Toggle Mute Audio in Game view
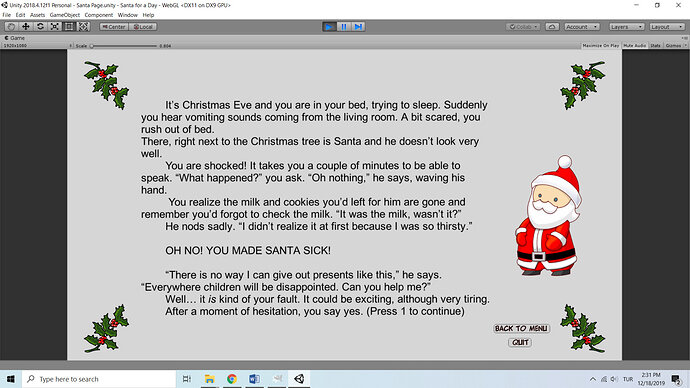Viewport: 690px width, 388px height. (x=635, y=46)
